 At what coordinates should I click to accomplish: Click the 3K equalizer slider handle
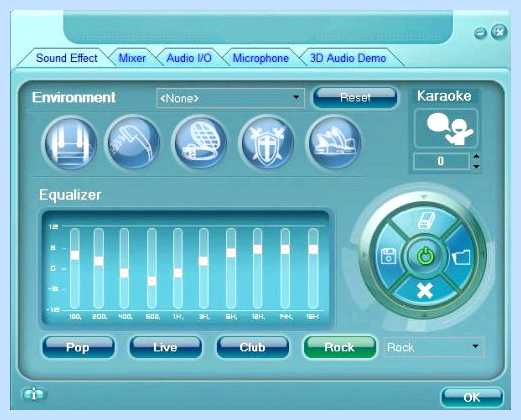point(204,261)
